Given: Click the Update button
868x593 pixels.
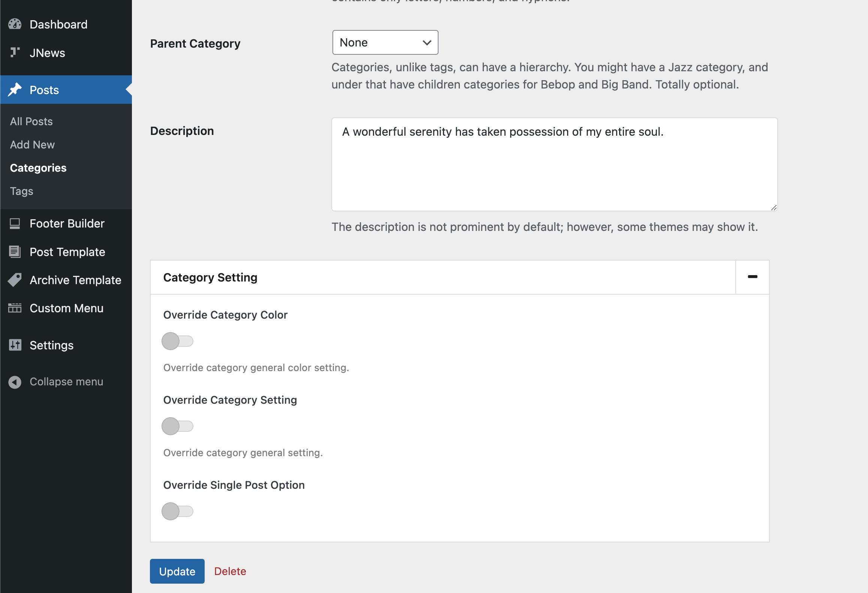Looking at the screenshot, I should point(177,571).
